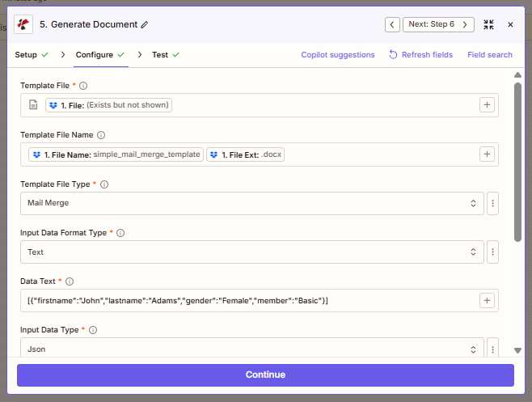Click the pencil icon to rename step
This screenshot has height=402, width=532.
(145, 25)
